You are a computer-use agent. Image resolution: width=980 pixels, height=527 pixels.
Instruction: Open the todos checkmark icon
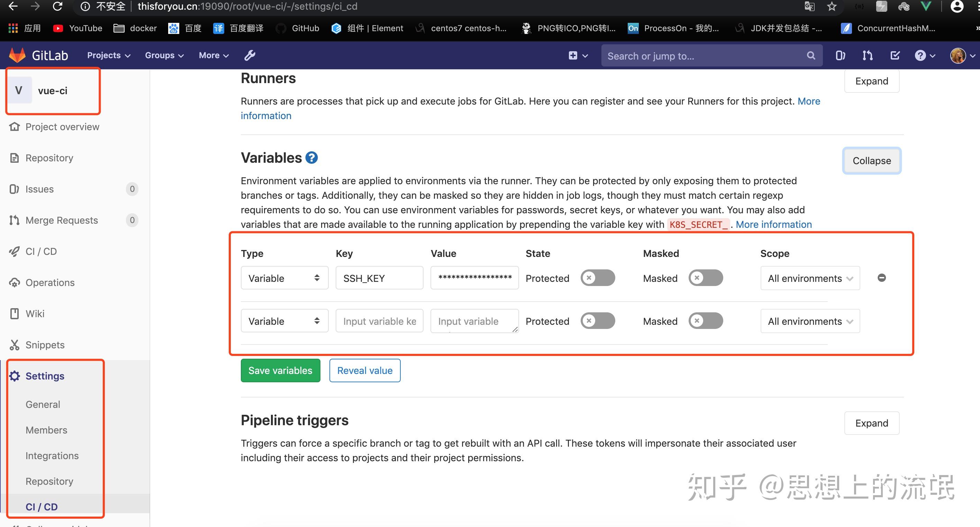895,56
